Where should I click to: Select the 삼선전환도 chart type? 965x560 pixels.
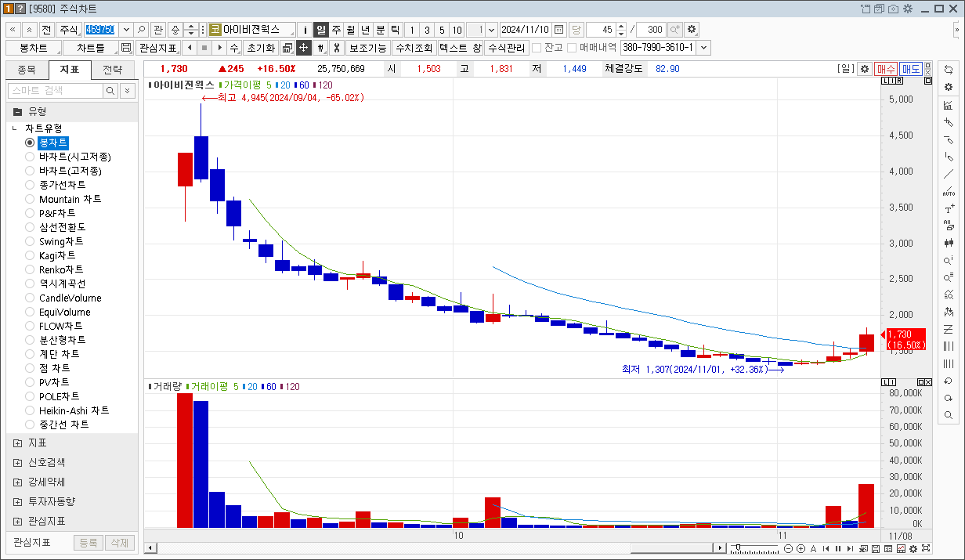click(x=30, y=227)
